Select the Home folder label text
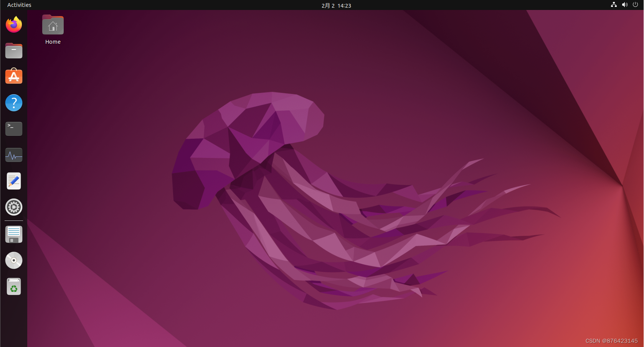This screenshot has width=644, height=347. point(53,41)
